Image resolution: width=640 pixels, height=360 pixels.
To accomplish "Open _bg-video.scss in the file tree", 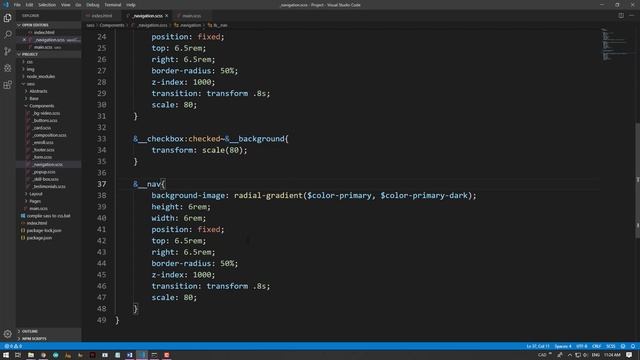I will pos(46,113).
